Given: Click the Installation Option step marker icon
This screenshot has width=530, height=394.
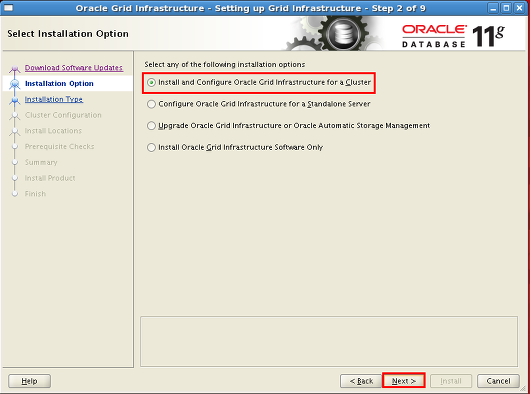Looking at the screenshot, I should (x=15, y=84).
